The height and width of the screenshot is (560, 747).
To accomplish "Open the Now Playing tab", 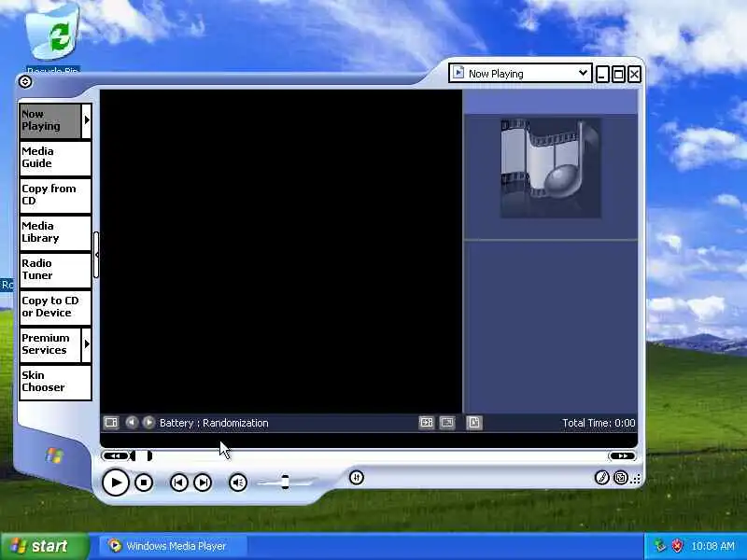I will pos(50,120).
